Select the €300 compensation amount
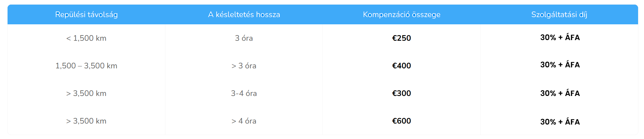 [401, 93]
